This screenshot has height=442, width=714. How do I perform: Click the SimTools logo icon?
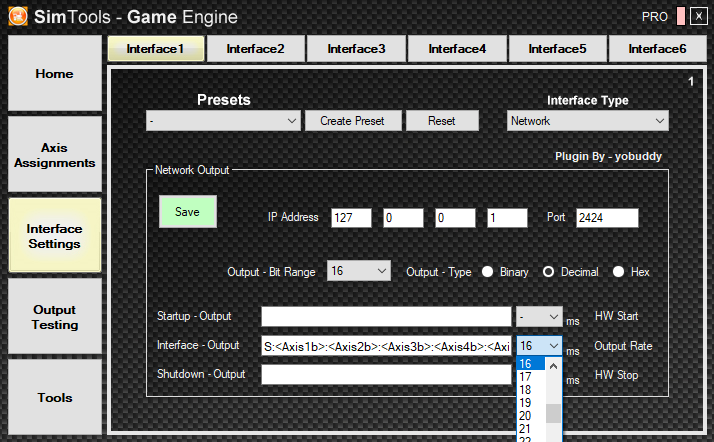(x=17, y=17)
